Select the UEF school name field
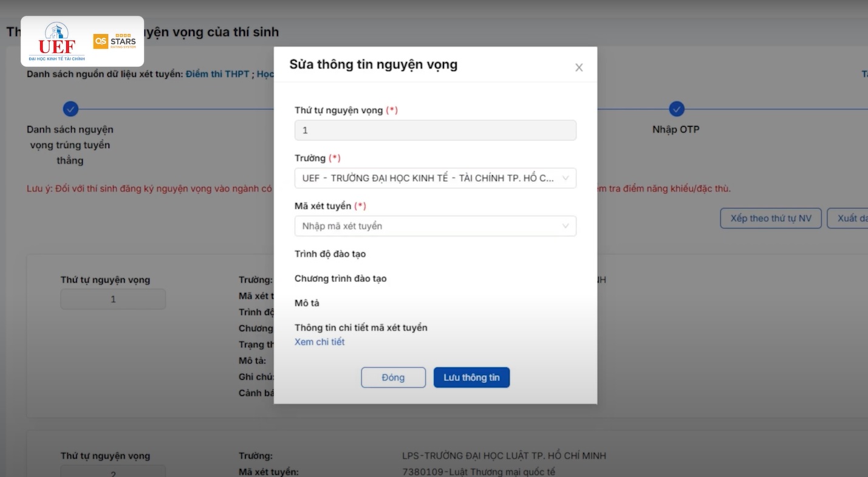 tap(428, 179)
